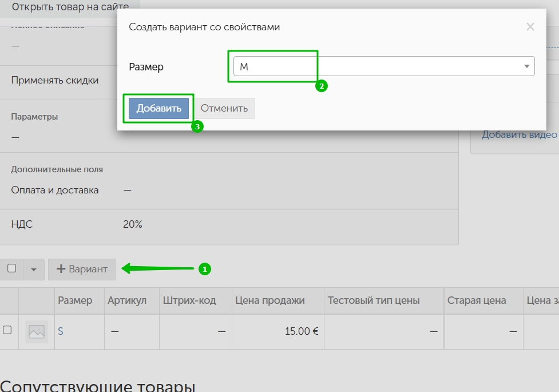
Task: Select the Тестовый тип цены column header
Action: (x=375, y=300)
